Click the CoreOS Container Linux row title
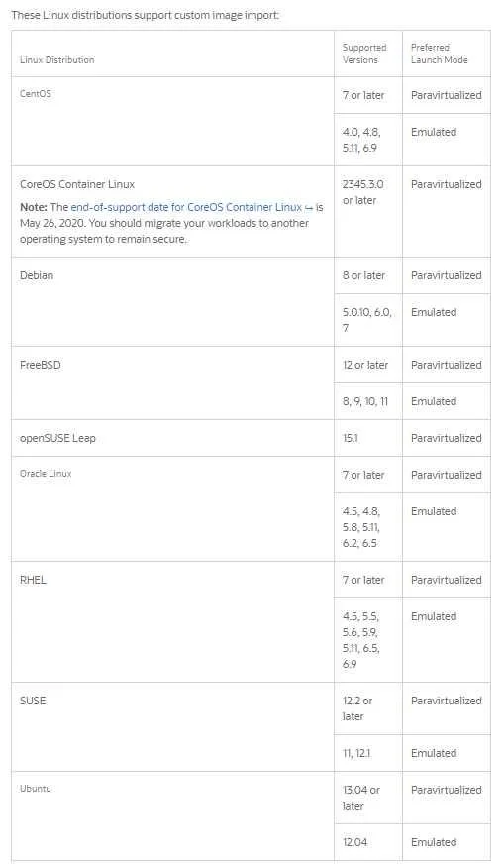Viewport: 504px width, 865px height. (x=77, y=184)
